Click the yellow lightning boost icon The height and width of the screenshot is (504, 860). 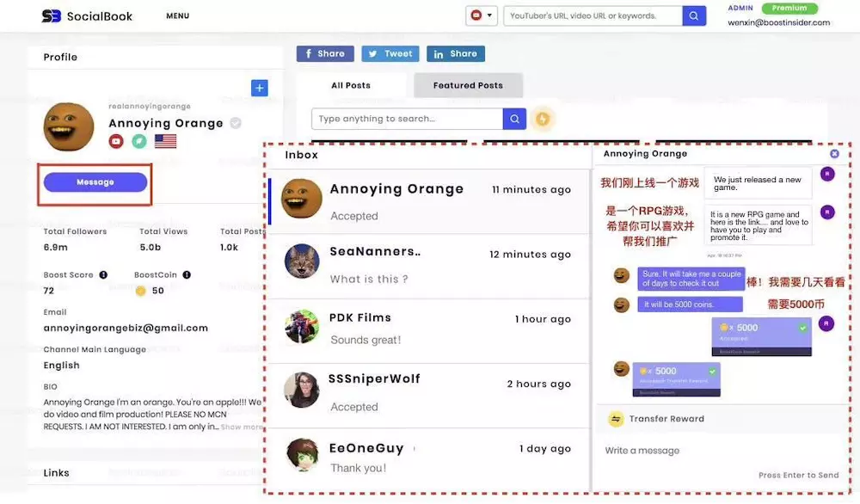pyautogui.click(x=543, y=119)
